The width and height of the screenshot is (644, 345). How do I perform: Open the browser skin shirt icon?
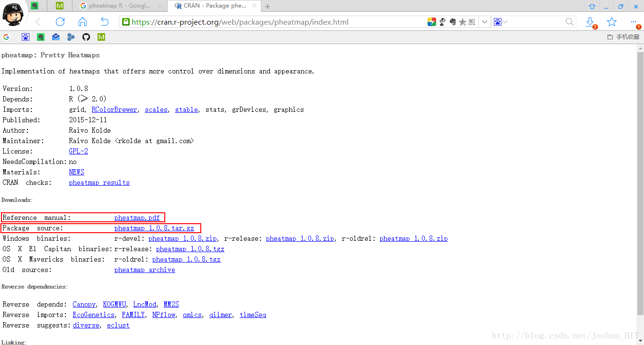(x=592, y=6)
